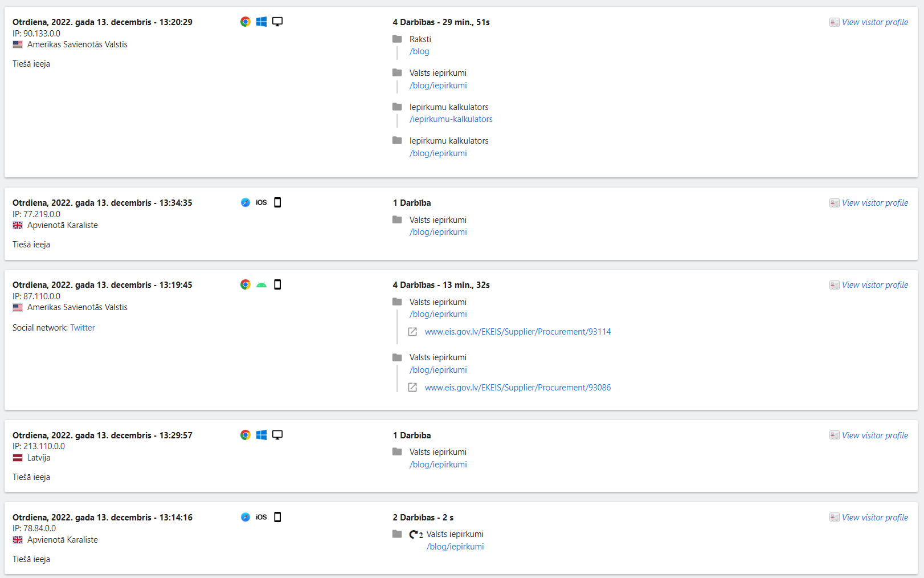The width and height of the screenshot is (924, 578).
Task: Click Windows OS icon for 13:20:29 visit
Action: [x=261, y=22]
